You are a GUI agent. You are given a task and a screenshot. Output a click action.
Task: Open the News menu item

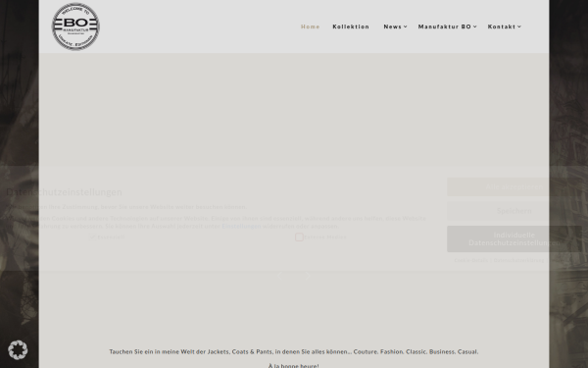tap(393, 26)
